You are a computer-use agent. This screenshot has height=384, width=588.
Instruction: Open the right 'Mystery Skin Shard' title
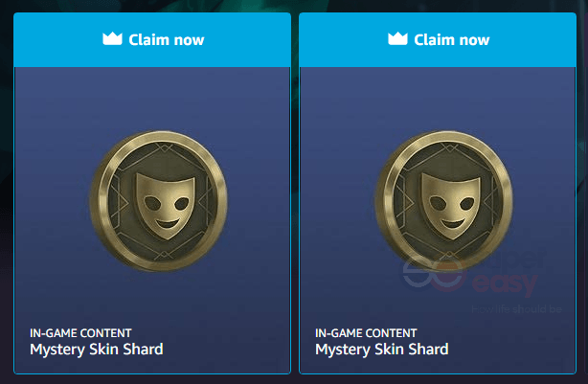click(382, 350)
